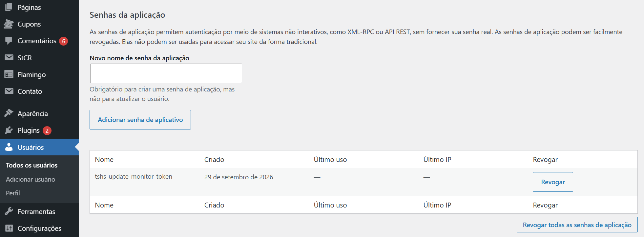
Task: Click the Plugins update count badge
Action: (47, 130)
